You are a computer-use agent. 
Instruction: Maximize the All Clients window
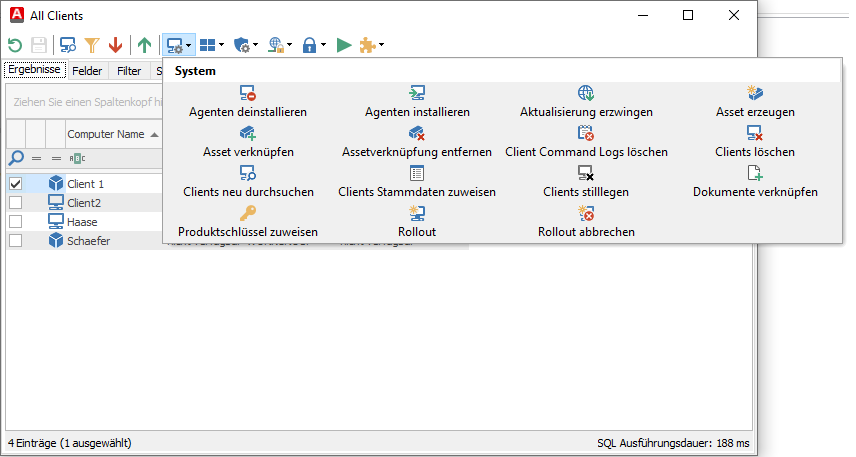click(688, 15)
